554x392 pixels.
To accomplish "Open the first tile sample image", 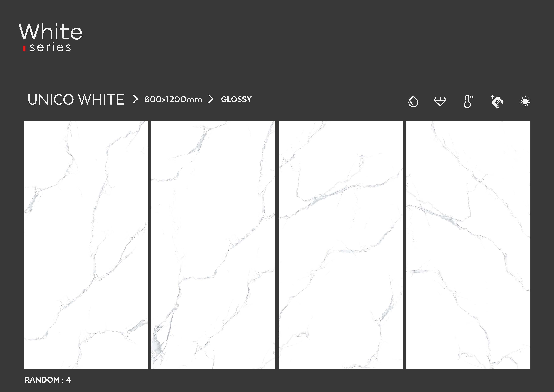I will (x=86, y=245).
